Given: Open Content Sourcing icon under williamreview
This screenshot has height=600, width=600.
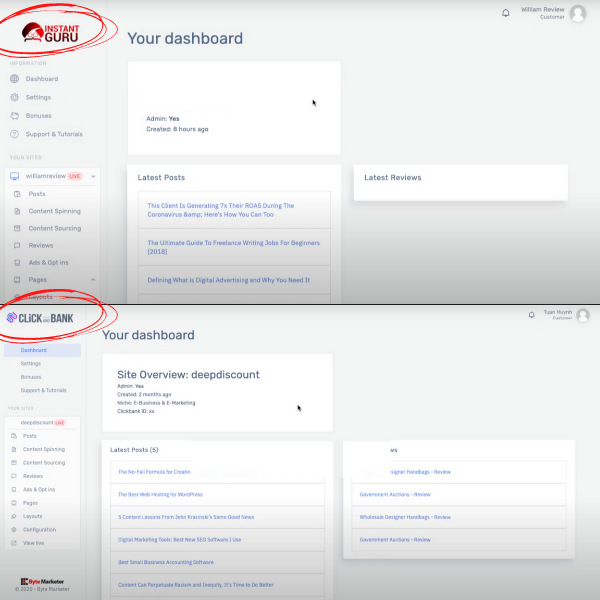Looking at the screenshot, I should click(17, 228).
